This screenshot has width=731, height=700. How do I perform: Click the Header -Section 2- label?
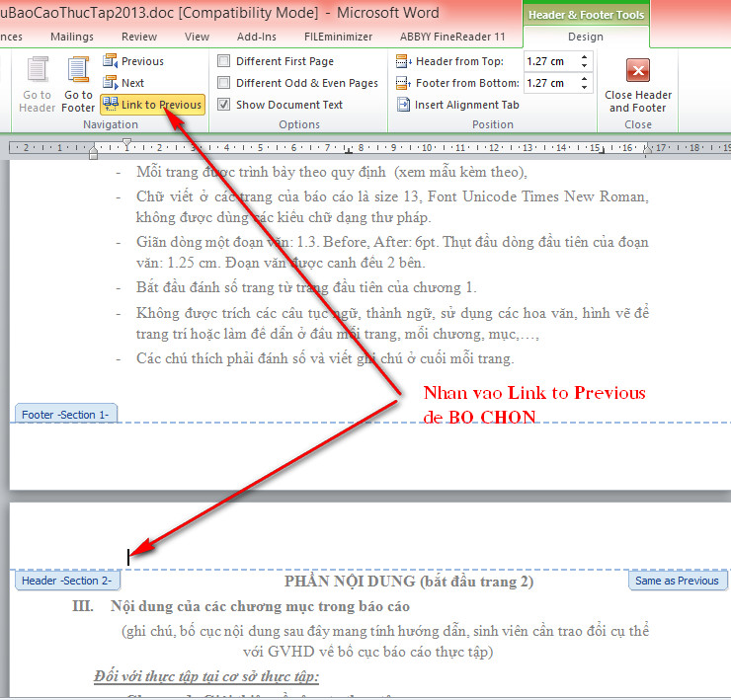(x=66, y=581)
